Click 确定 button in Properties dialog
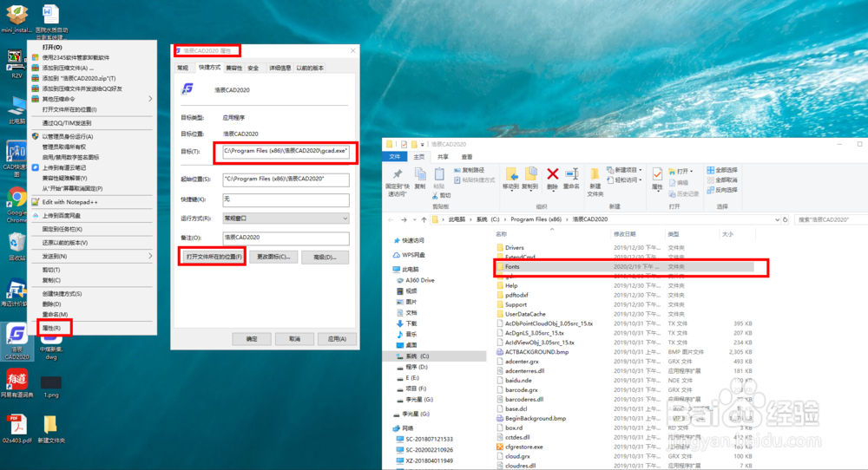The width and height of the screenshot is (868, 470). (x=252, y=339)
